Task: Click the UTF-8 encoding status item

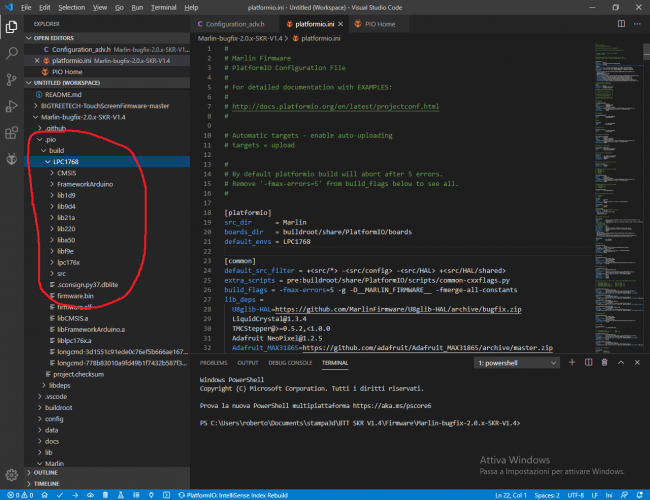Action: click(578, 494)
